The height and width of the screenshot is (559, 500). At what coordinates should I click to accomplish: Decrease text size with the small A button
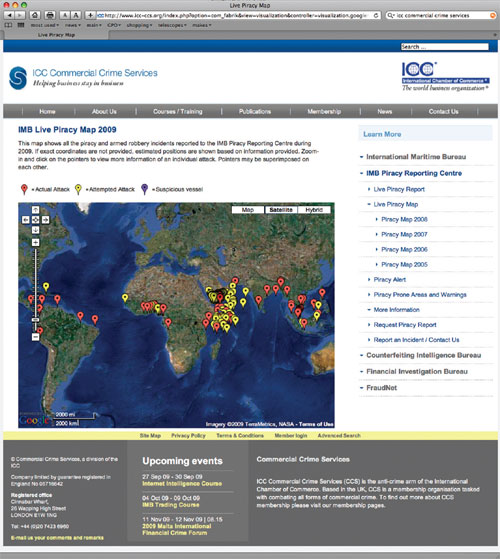click(x=65, y=15)
